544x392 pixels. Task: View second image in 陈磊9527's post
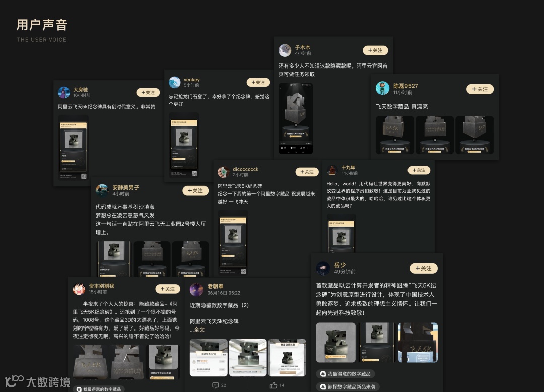(x=435, y=135)
